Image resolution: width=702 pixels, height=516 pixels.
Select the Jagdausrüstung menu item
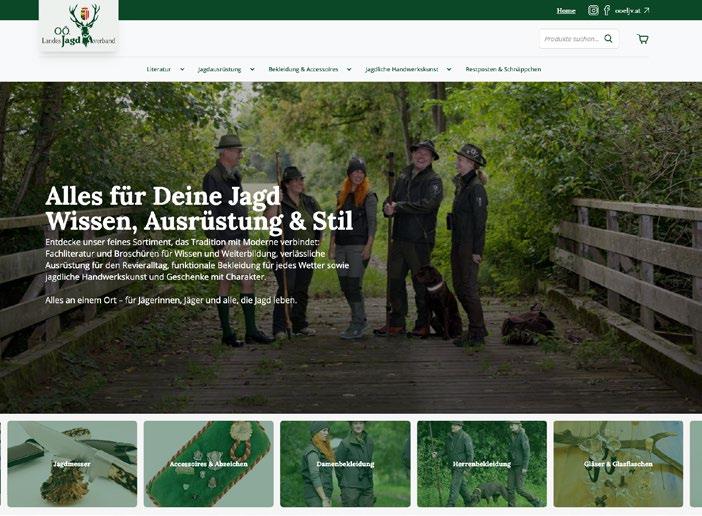pos(219,69)
